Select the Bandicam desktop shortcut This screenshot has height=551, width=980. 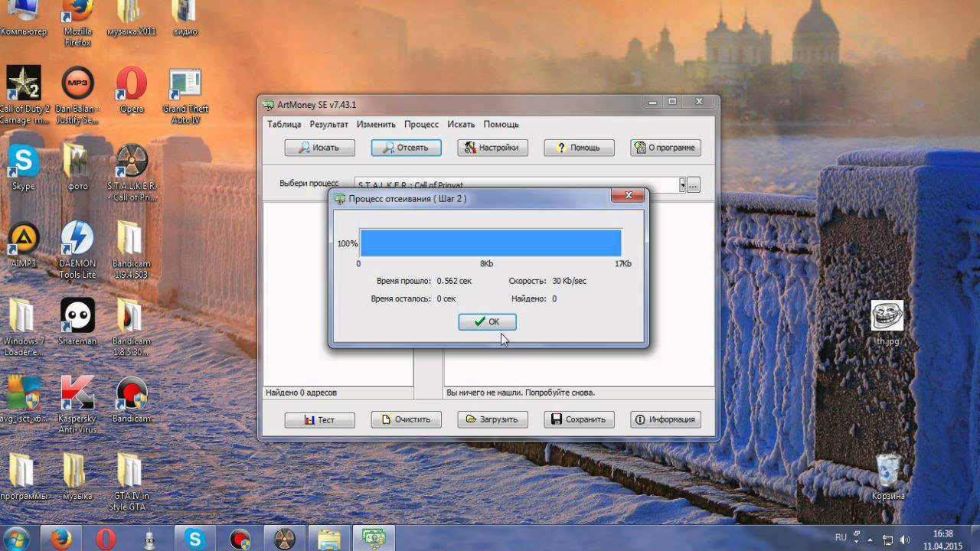tap(132, 399)
